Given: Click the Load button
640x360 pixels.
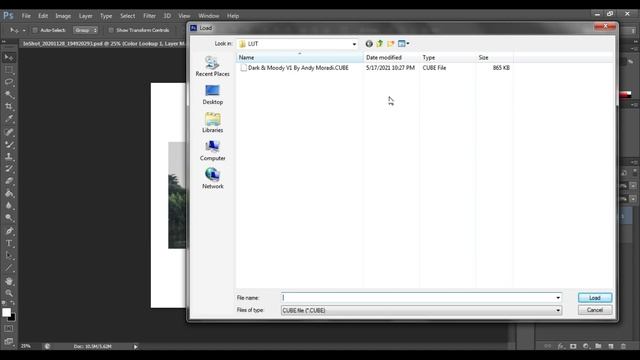Looking at the screenshot, I should [595, 298].
